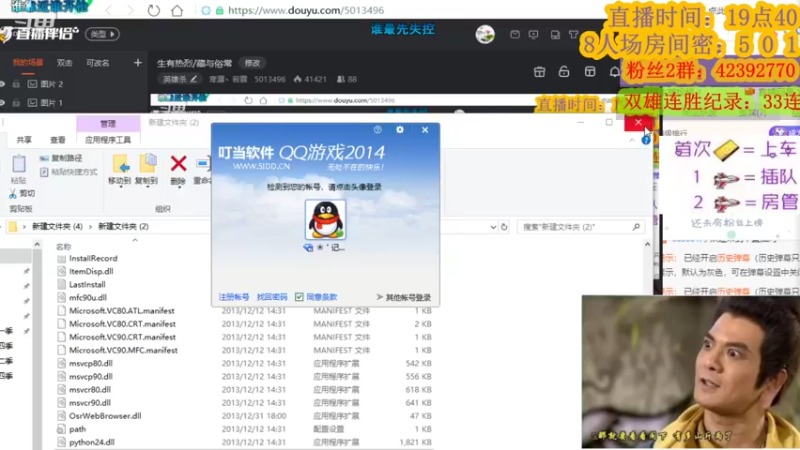Collapse the Explorer ribbon chevron
Screen dimensions: 800x450
point(632,140)
